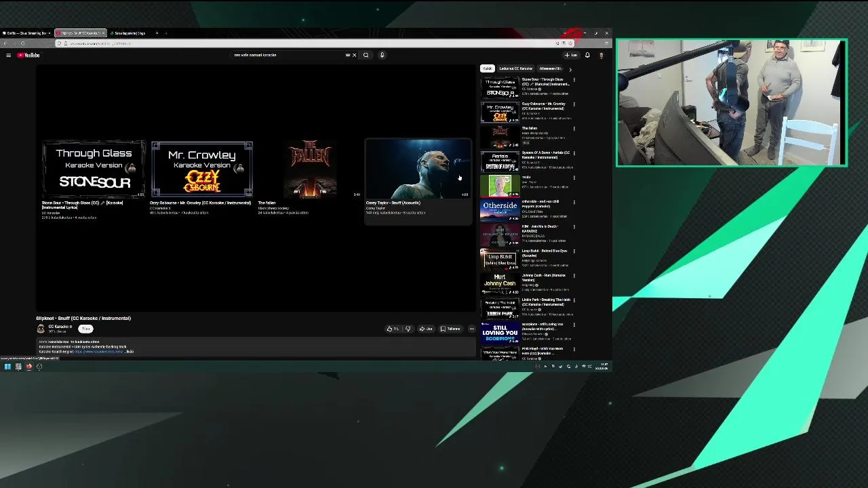Switch to the third browser tab
The height and width of the screenshot is (488, 868).
(x=134, y=33)
